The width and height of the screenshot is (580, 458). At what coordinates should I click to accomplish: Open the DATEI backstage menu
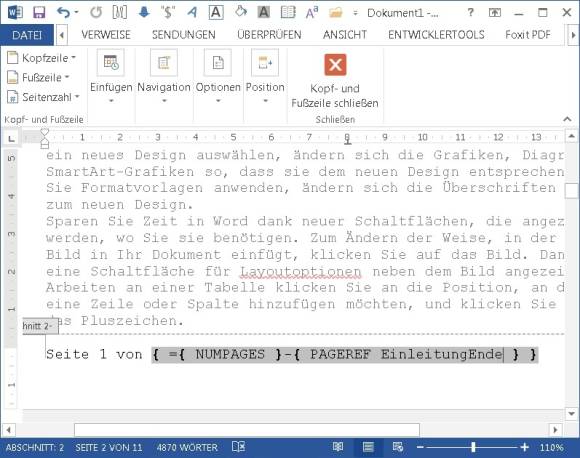[27, 35]
